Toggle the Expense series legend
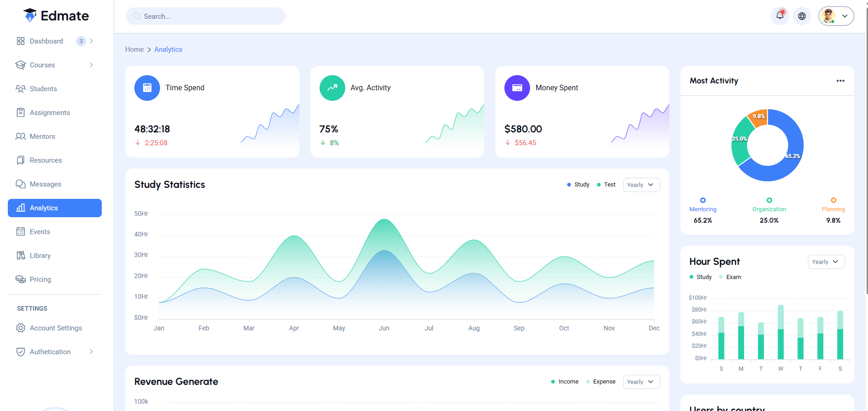 pos(601,382)
